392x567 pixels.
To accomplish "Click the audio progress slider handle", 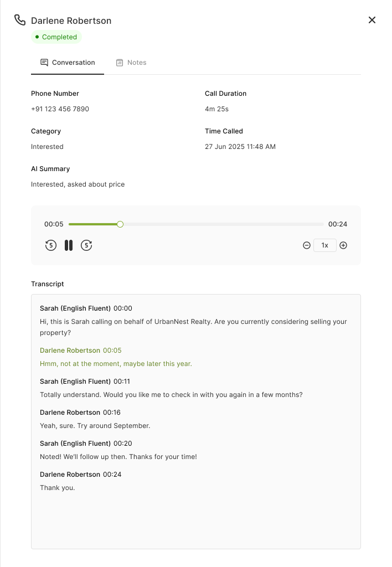I will coord(120,224).
